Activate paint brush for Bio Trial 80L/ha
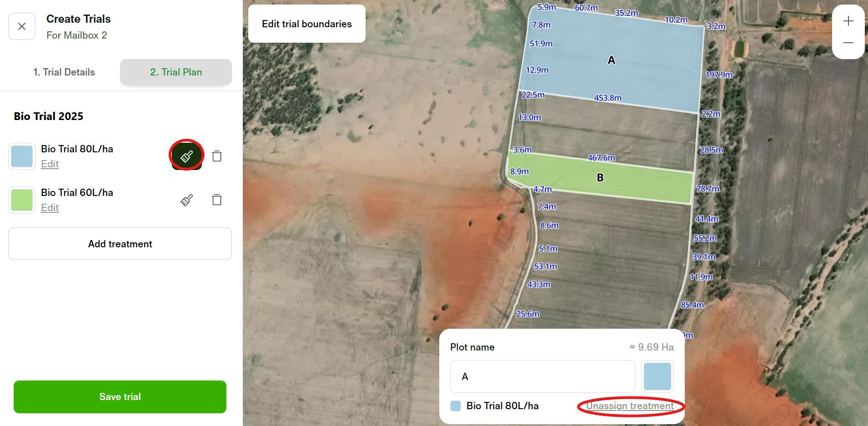 click(x=186, y=156)
